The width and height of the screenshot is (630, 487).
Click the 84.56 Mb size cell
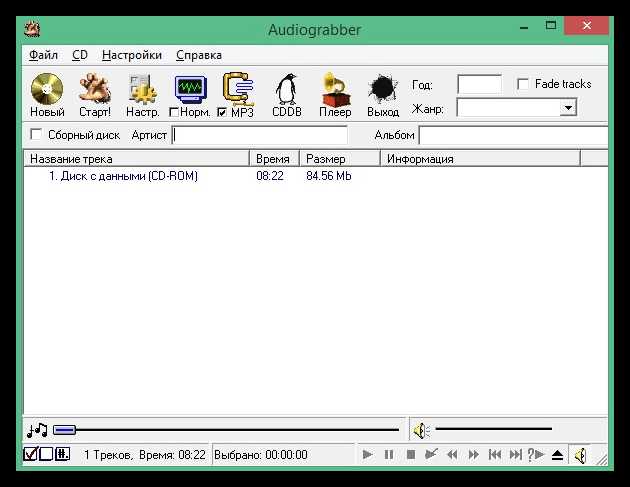point(329,176)
